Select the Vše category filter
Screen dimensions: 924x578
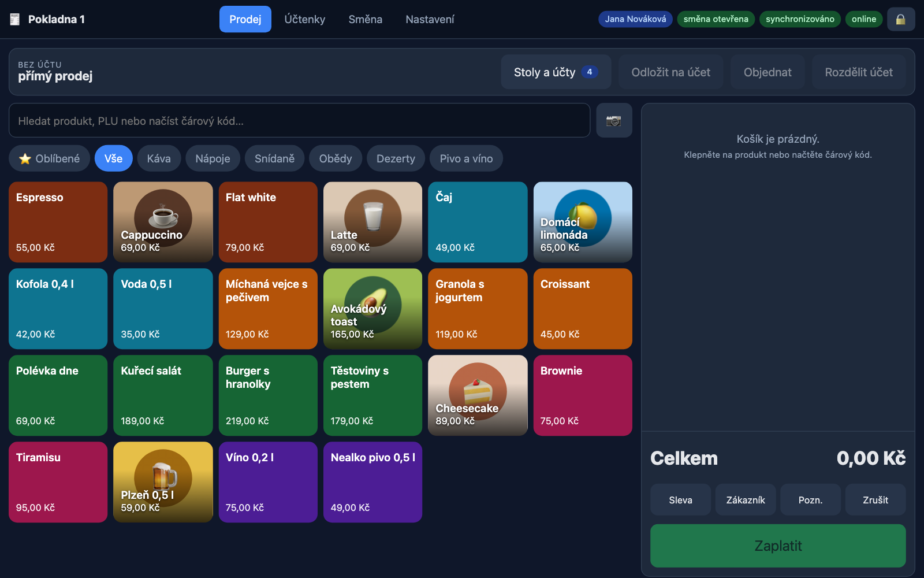click(113, 158)
